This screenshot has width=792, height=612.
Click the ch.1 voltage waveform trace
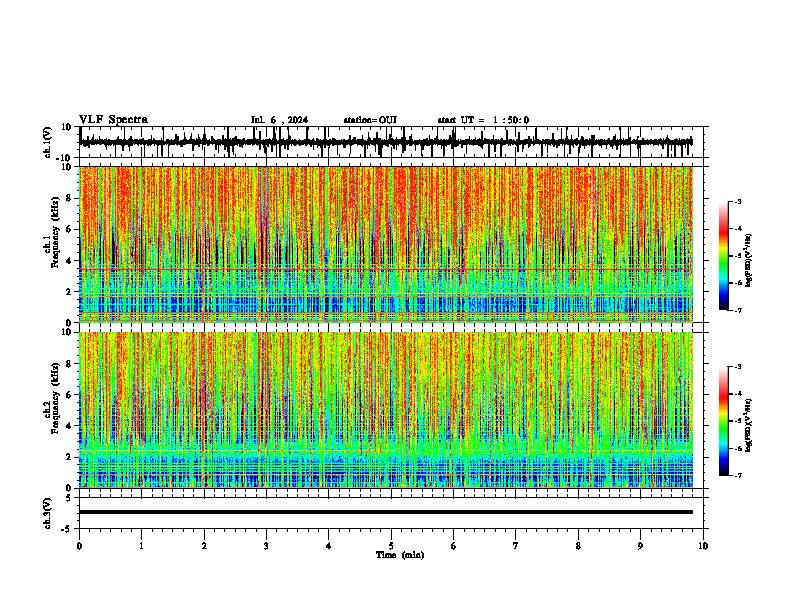[386, 142]
